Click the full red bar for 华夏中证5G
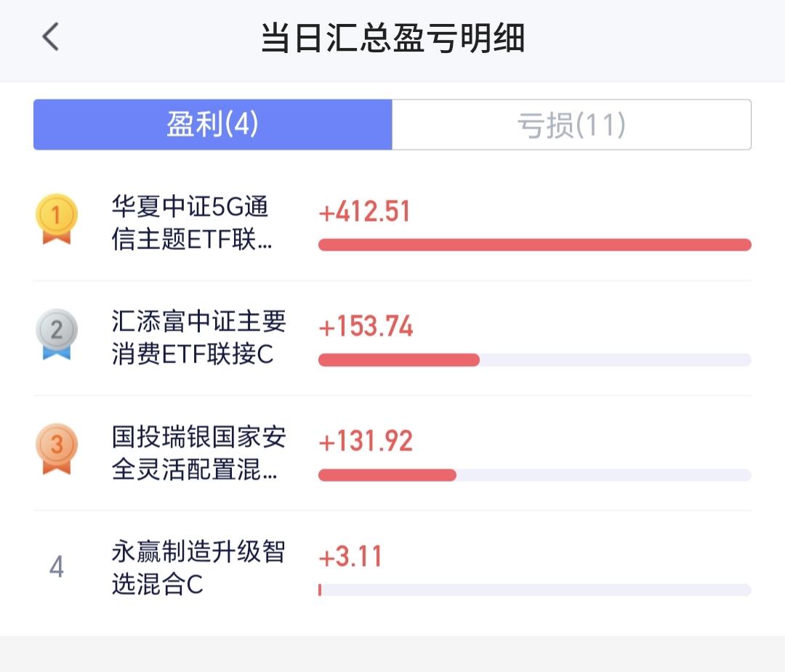Viewport: 785px width, 672px height. (x=534, y=245)
